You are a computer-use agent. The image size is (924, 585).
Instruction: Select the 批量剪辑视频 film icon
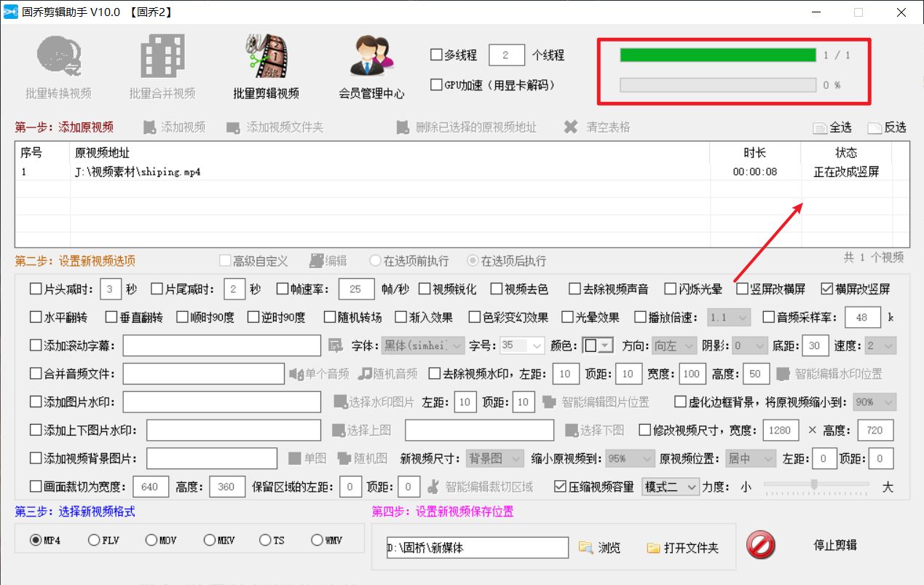[266, 57]
